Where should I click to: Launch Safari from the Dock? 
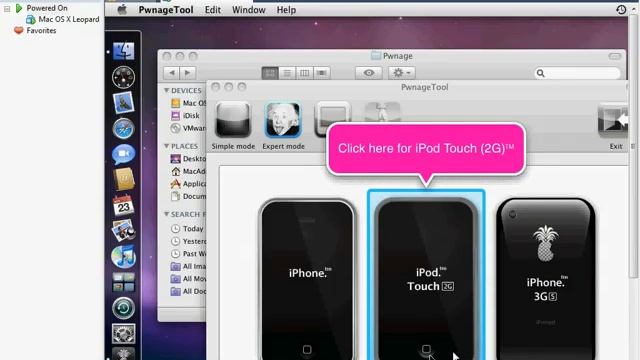point(123,128)
